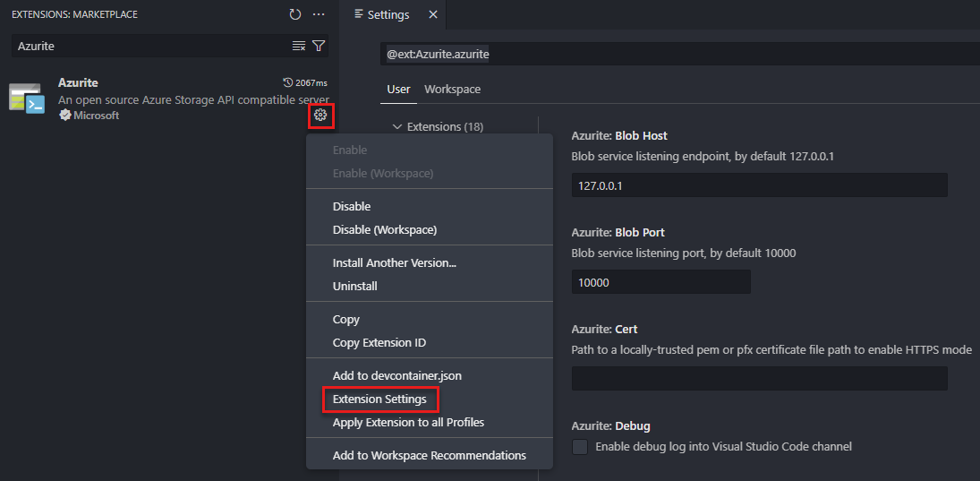The image size is (980, 481).
Task: Open Views and More Actions ellipsis
Action: [x=319, y=13]
